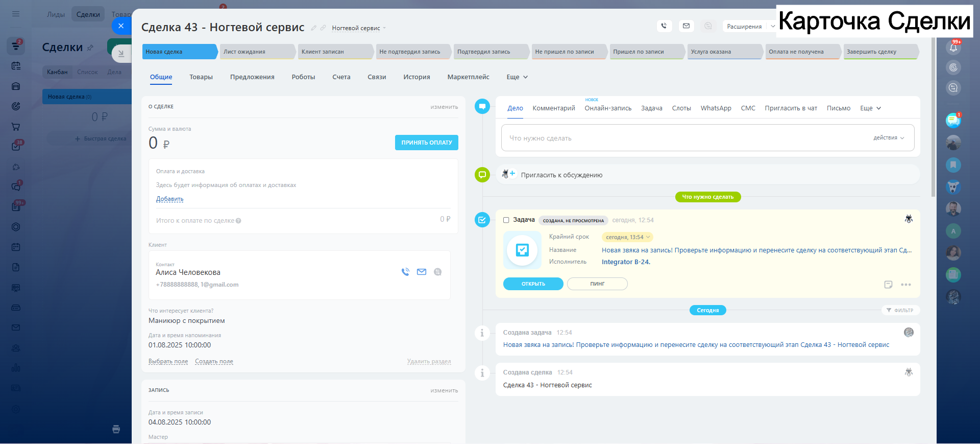This screenshot has height=444, width=980.
Task: Expand the Расширения dropdown arrow
Action: tap(773, 26)
